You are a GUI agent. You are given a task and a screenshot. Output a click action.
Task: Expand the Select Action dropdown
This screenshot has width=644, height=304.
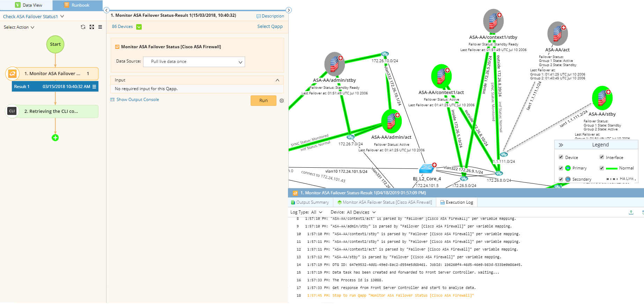coord(19,27)
